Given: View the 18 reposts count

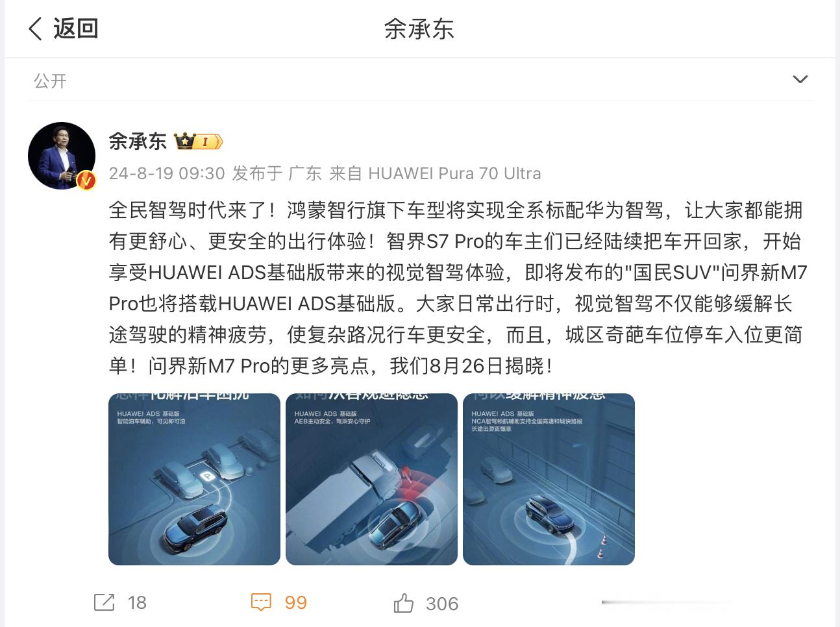Looking at the screenshot, I should point(137,603).
